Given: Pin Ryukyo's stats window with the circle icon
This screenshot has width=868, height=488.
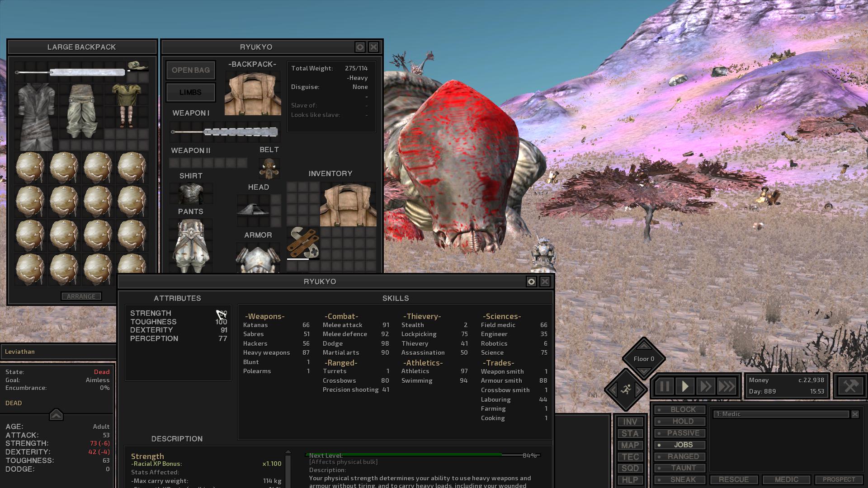Looking at the screenshot, I should click(x=531, y=282).
